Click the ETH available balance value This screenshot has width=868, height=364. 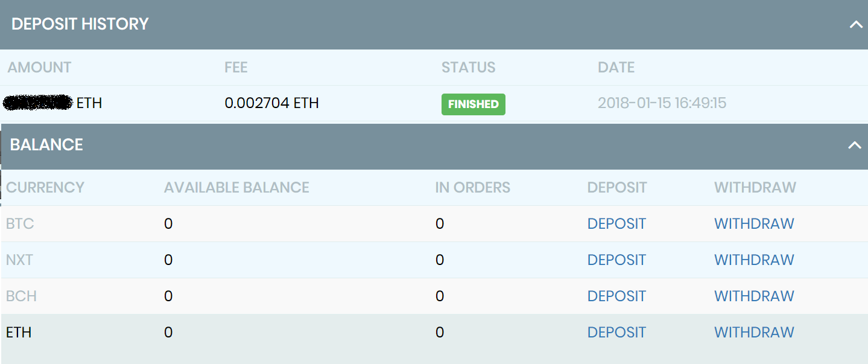168,333
